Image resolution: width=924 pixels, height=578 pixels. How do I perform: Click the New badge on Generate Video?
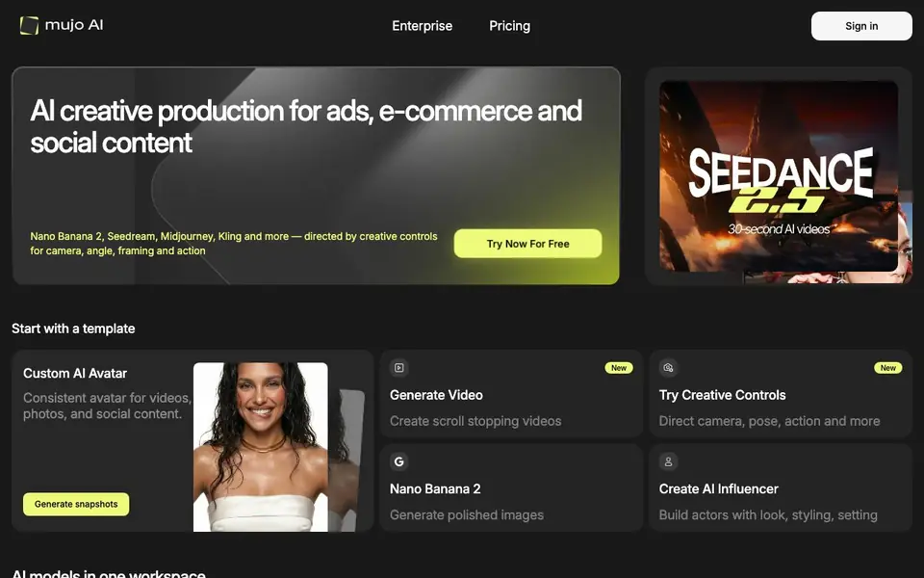619,368
